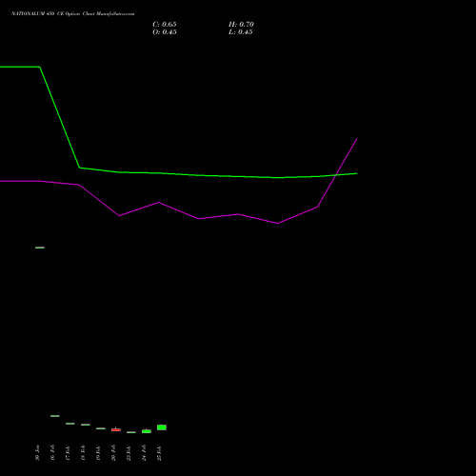476x476 pixels.
Task: Click the 16 Feb date label
Action: 52,452
